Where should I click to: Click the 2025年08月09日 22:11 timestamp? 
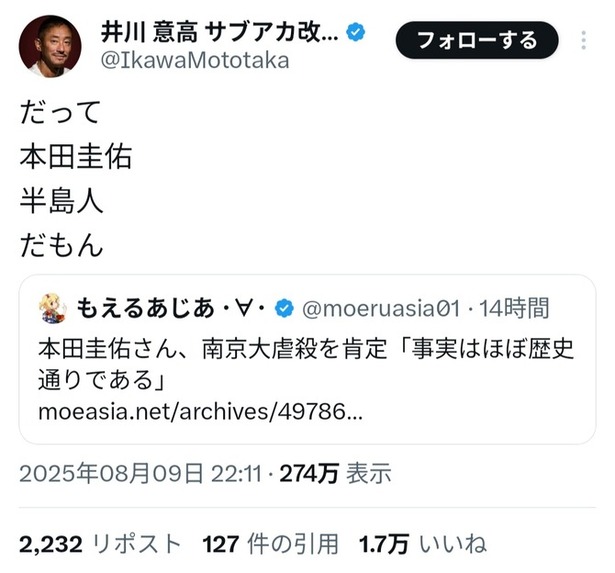(x=140, y=473)
